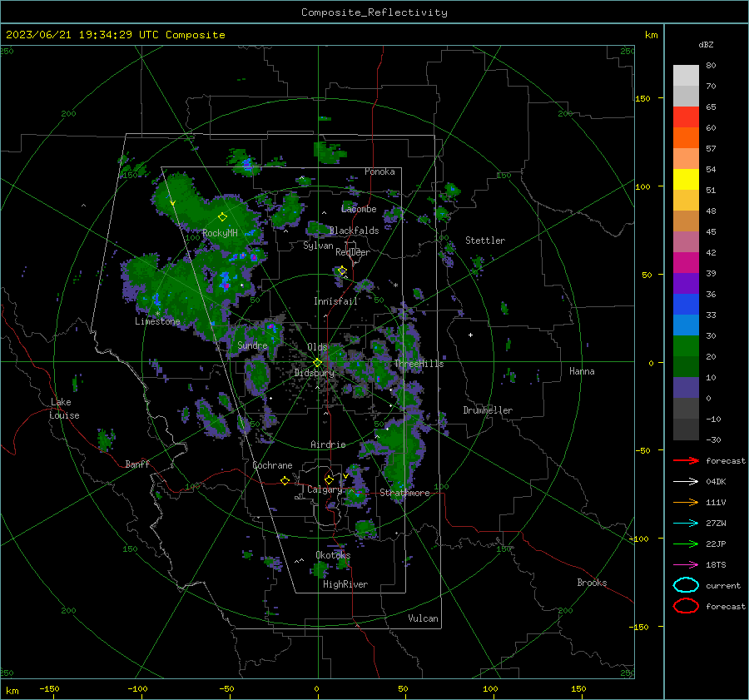Click the RockyMH label

tap(220, 233)
